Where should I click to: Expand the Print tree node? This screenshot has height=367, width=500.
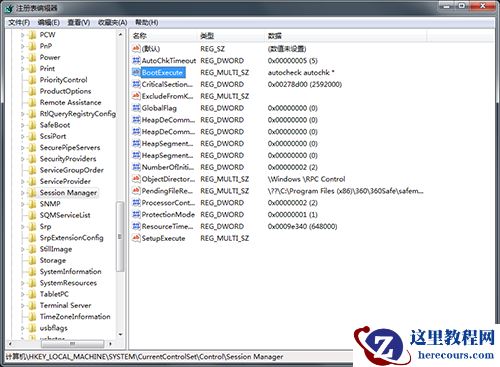(23, 69)
